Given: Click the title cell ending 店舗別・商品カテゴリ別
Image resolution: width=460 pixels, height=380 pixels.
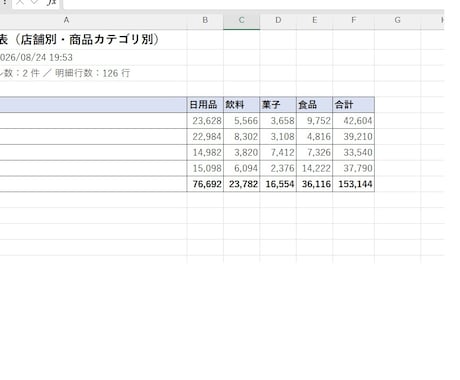Looking at the screenshot, I should (93, 40).
